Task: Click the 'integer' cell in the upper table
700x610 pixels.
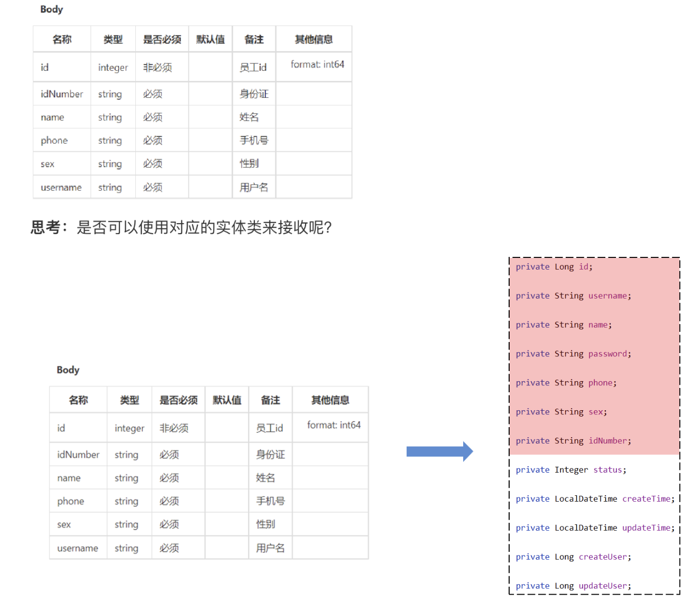Action: pos(113,68)
